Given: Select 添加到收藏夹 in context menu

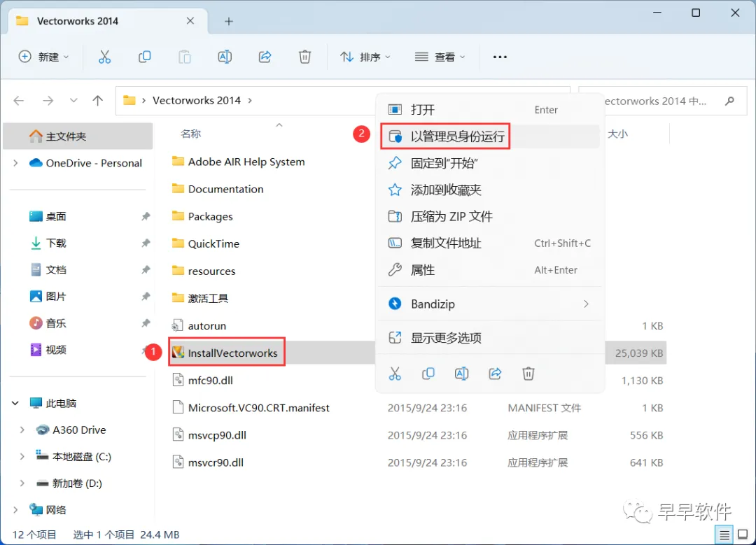Looking at the screenshot, I should (490, 190).
